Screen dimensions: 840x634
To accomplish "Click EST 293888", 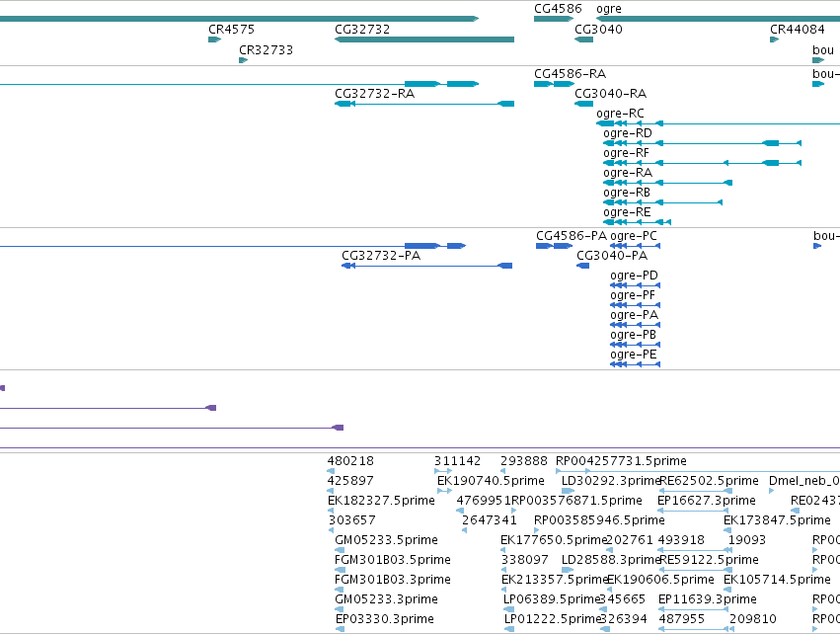I will [523, 461].
